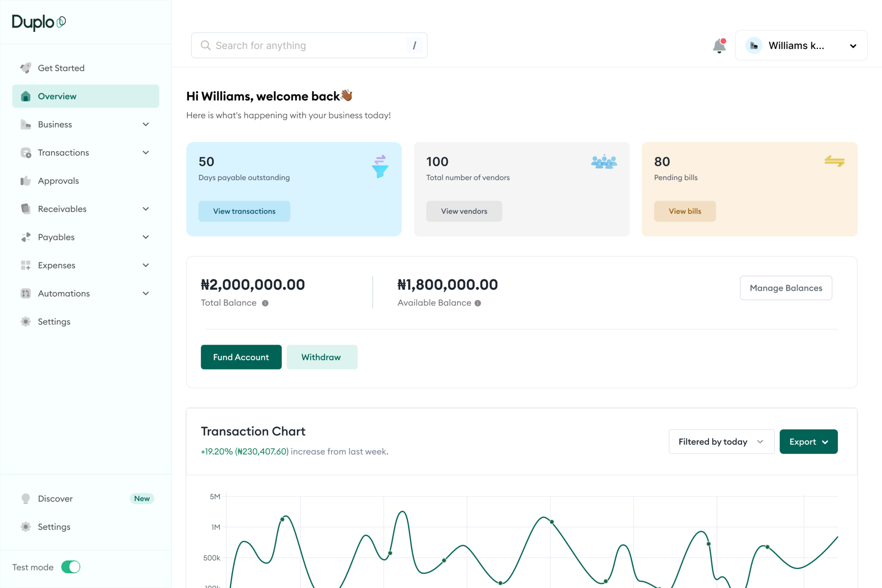Click the Duplo logo
Image resolution: width=882 pixels, height=588 pixels.
click(39, 22)
